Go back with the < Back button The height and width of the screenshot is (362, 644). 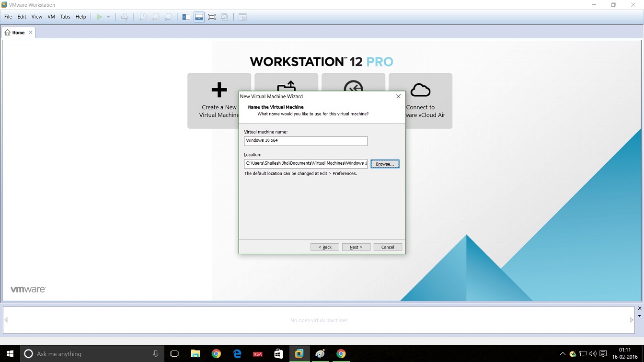point(325,247)
